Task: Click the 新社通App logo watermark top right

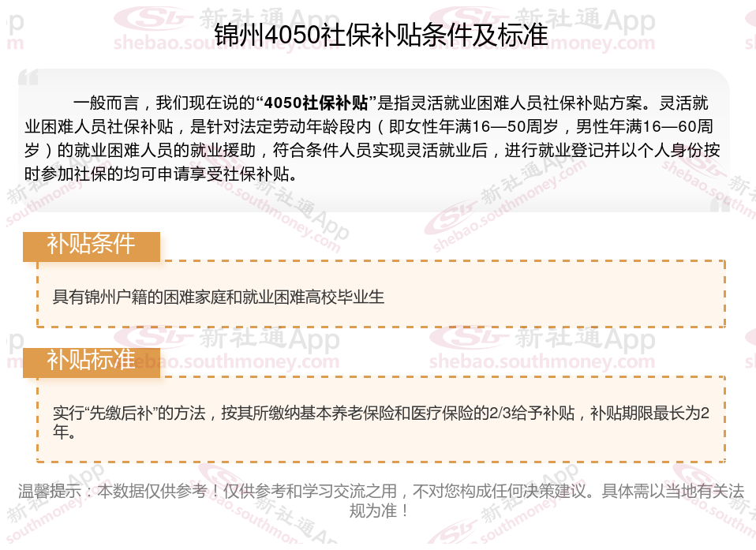Action: [542, 19]
